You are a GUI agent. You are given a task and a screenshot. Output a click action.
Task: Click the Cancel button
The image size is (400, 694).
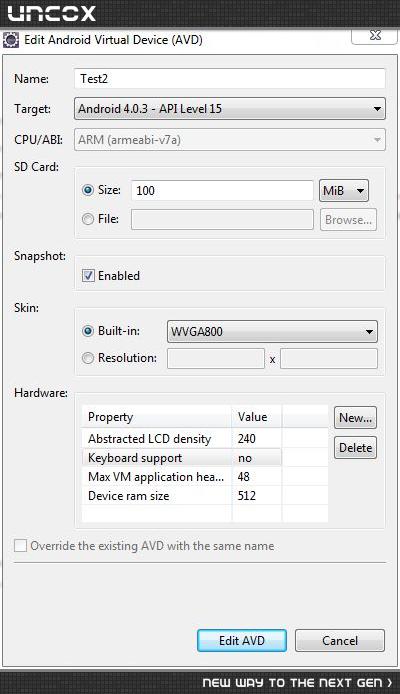(x=340, y=640)
